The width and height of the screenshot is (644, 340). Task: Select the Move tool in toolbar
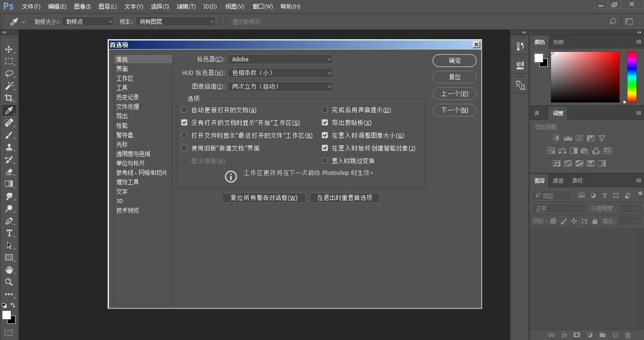[9, 49]
